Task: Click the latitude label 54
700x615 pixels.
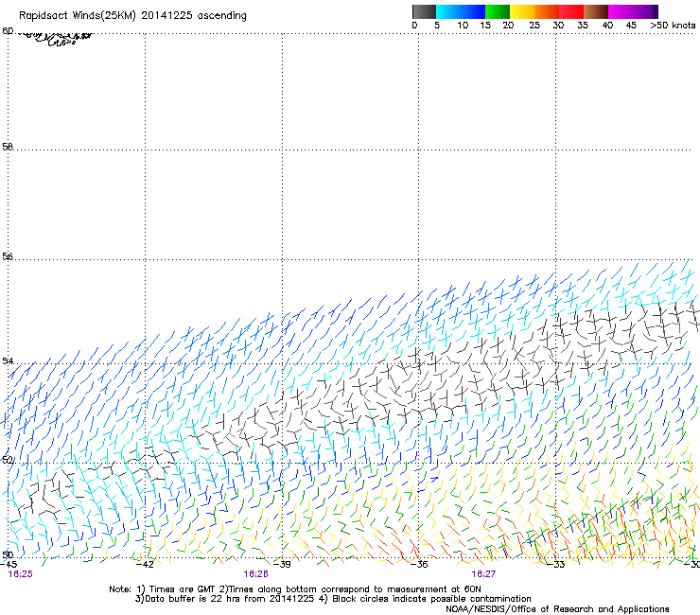Action: pyautogui.click(x=8, y=360)
